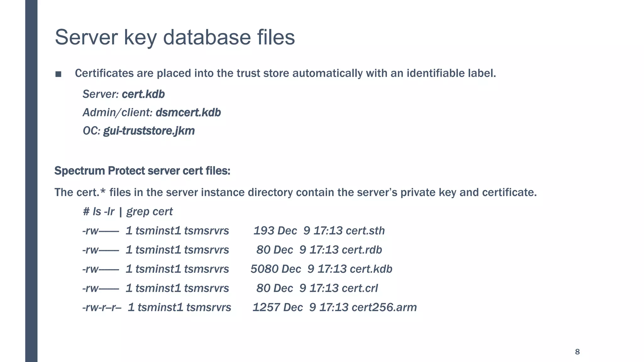This screenshot has width=644, height=362.
Task: Click the '-rw-r–r–' permissions text
Action: (102, 307)
